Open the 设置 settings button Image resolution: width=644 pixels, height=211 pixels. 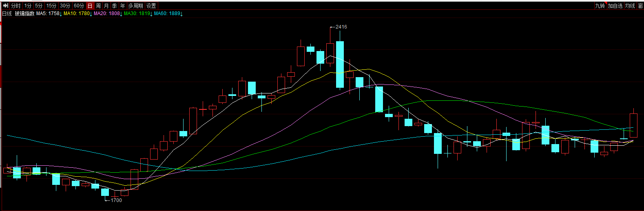[151, 6]
